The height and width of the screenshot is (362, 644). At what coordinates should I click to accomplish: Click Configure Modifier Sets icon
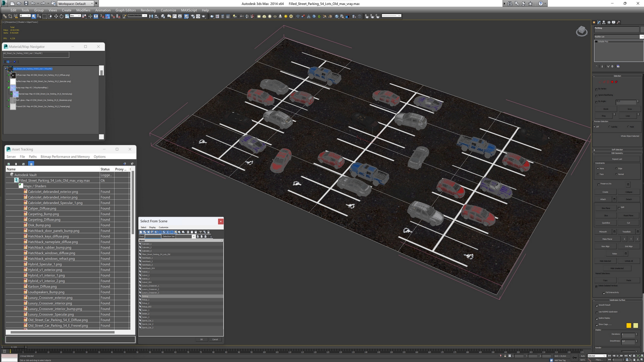coord(618,66)
